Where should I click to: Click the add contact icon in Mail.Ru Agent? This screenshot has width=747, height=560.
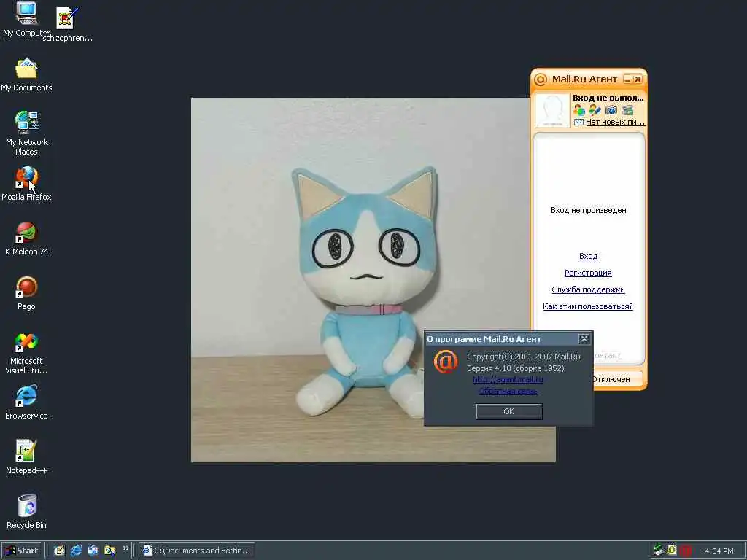coord(579,110)
